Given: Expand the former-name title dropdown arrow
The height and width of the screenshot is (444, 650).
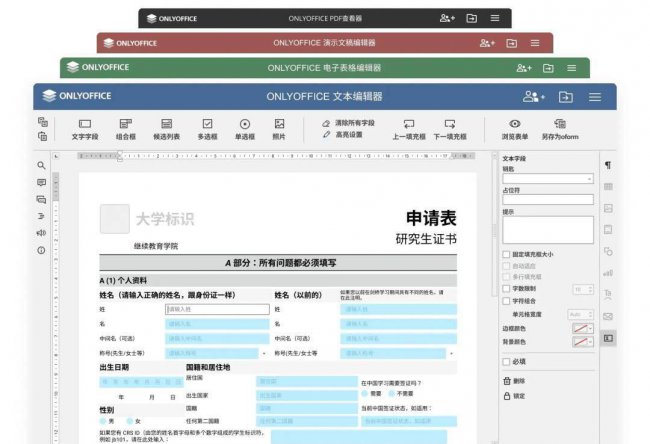Looking at the screenshot, I should coord(451,354).
